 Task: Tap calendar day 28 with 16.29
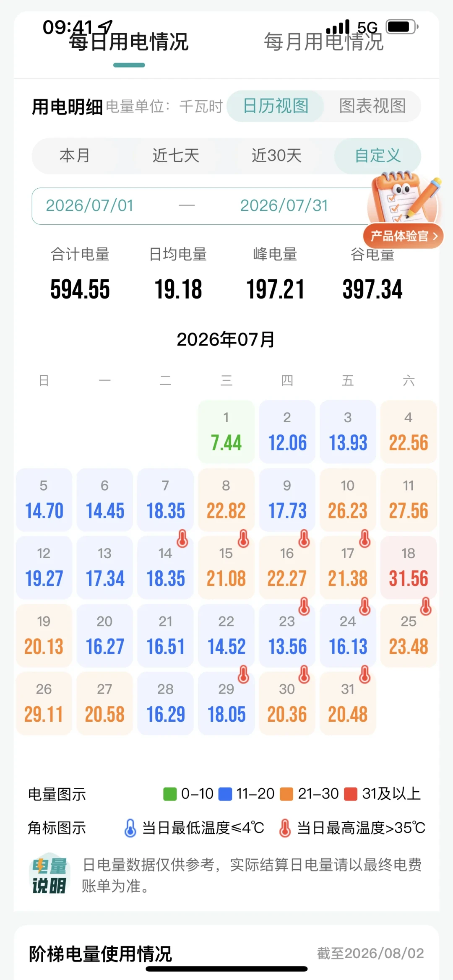[165, 703]
